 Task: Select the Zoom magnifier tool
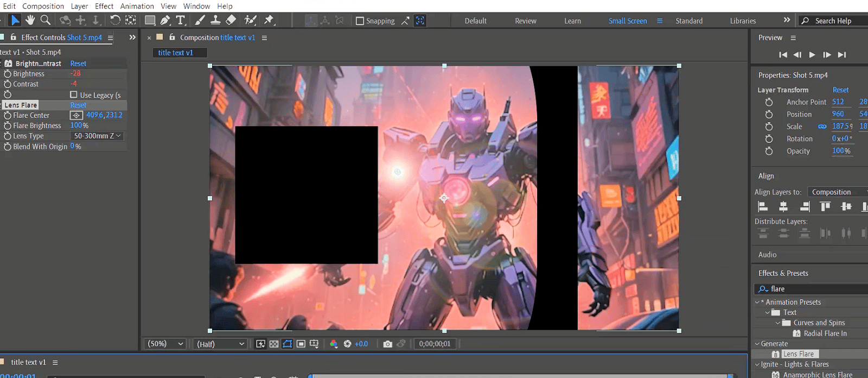tap(46, 20)
